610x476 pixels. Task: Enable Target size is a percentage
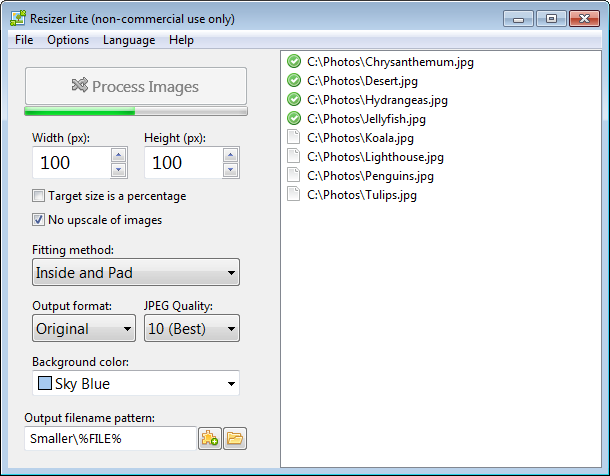[x=39, y=196]
